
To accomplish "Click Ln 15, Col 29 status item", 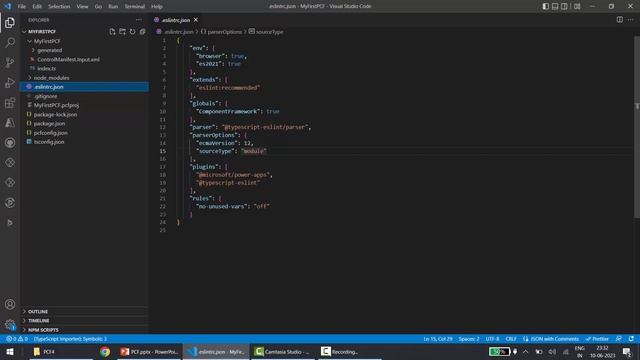I will pos(438,339).
